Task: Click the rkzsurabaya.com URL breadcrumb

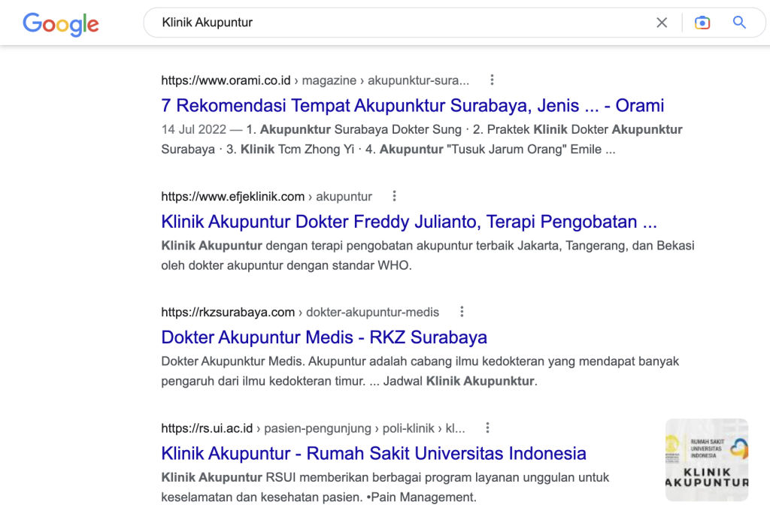Action: click(x=300, y=313)
